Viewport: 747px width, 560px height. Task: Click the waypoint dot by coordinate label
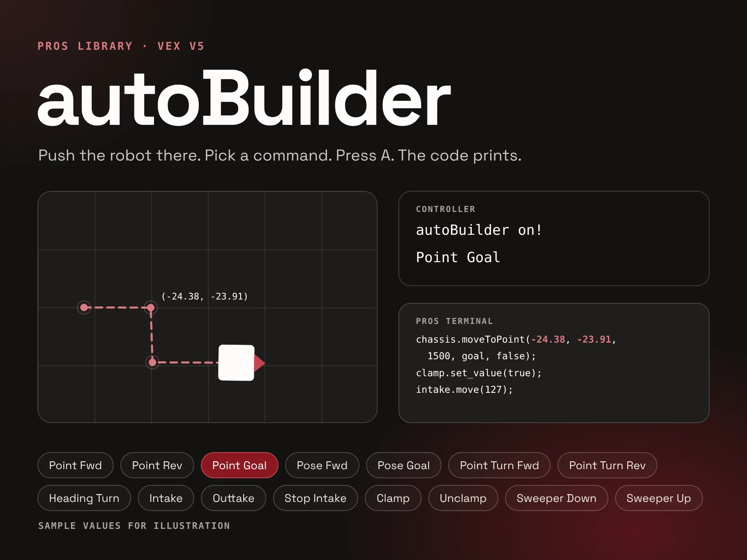[151, 307]
